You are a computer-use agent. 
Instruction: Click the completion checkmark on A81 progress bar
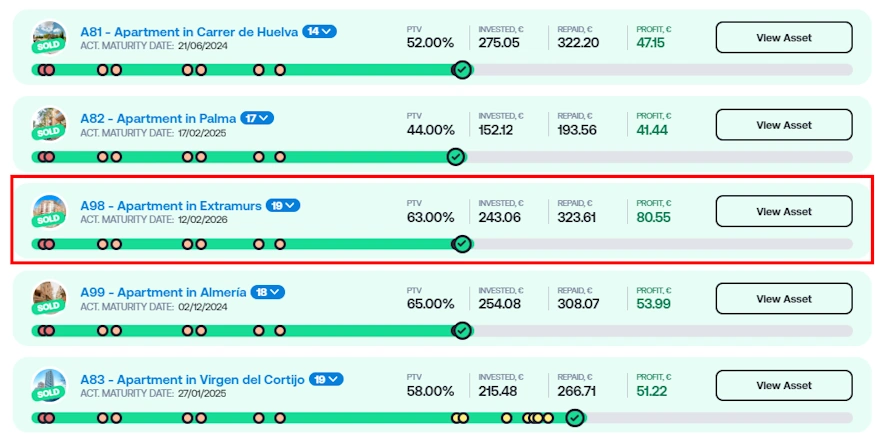point(461,70)
